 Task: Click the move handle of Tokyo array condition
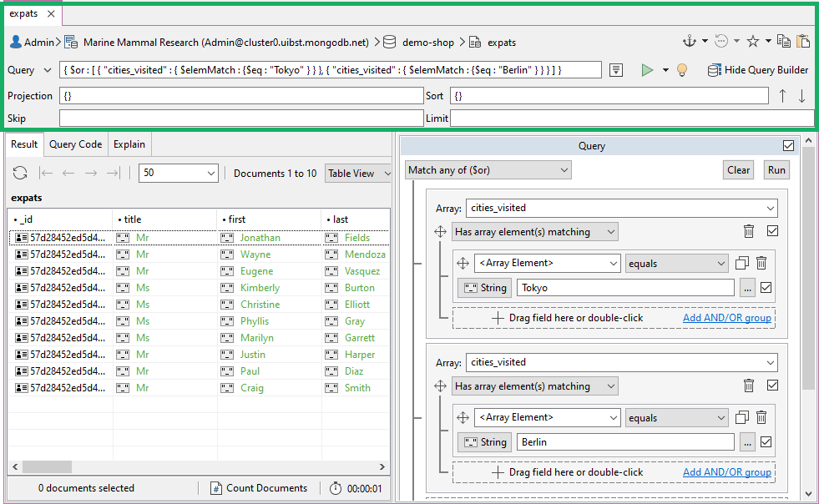pyautogui.click(x=440, y=231)
